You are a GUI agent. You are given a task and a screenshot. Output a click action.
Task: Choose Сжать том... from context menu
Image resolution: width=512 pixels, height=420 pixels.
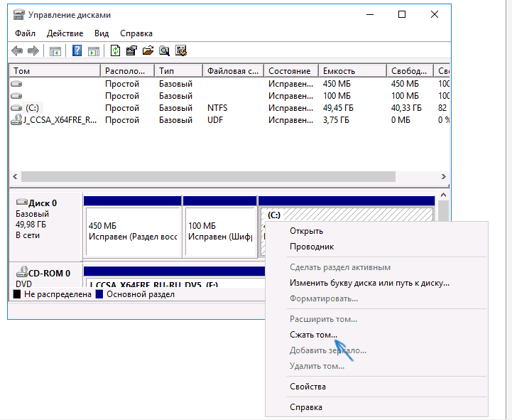pos(313,335)
